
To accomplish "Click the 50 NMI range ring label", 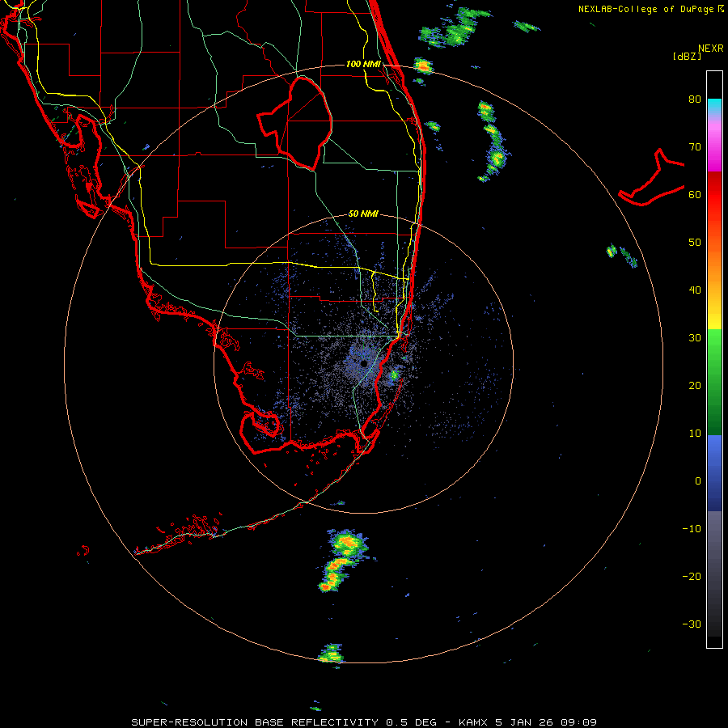I will click(363, 214).
